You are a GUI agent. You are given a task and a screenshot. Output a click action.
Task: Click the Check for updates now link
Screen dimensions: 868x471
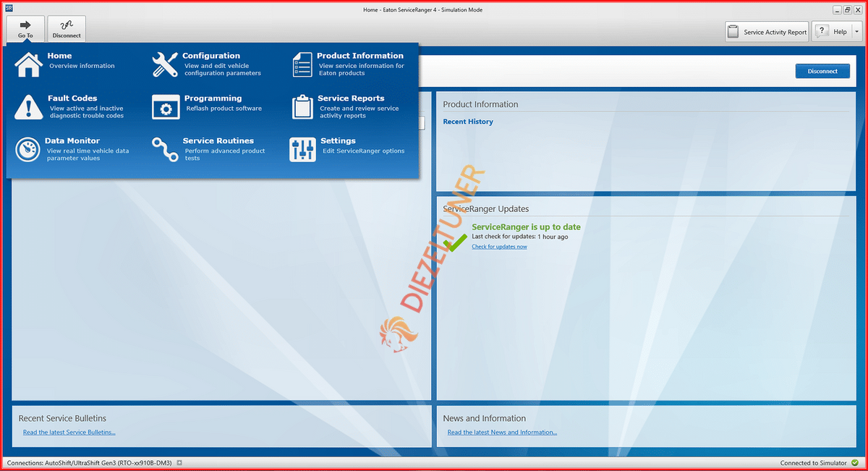[x=499, y=247]
